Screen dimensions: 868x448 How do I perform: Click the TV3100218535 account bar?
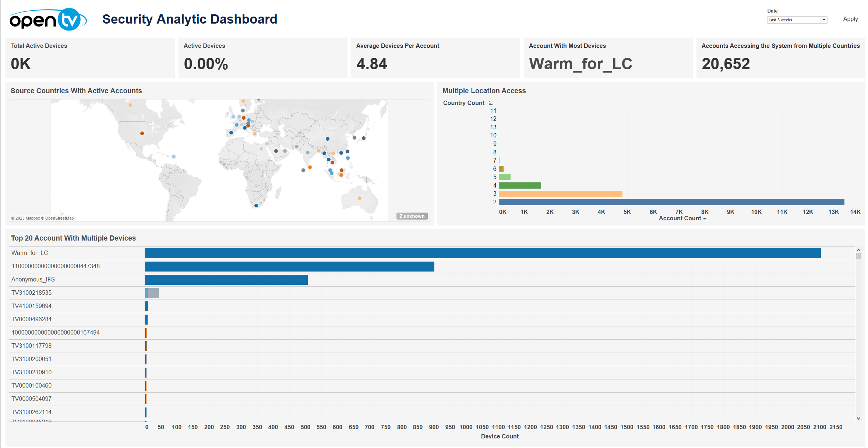pos(152,293)
